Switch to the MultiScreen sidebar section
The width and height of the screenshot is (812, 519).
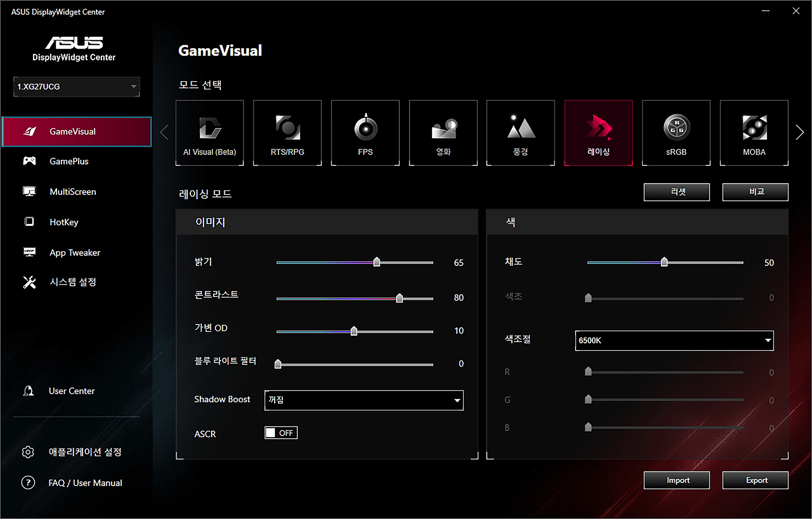(73, 192)
